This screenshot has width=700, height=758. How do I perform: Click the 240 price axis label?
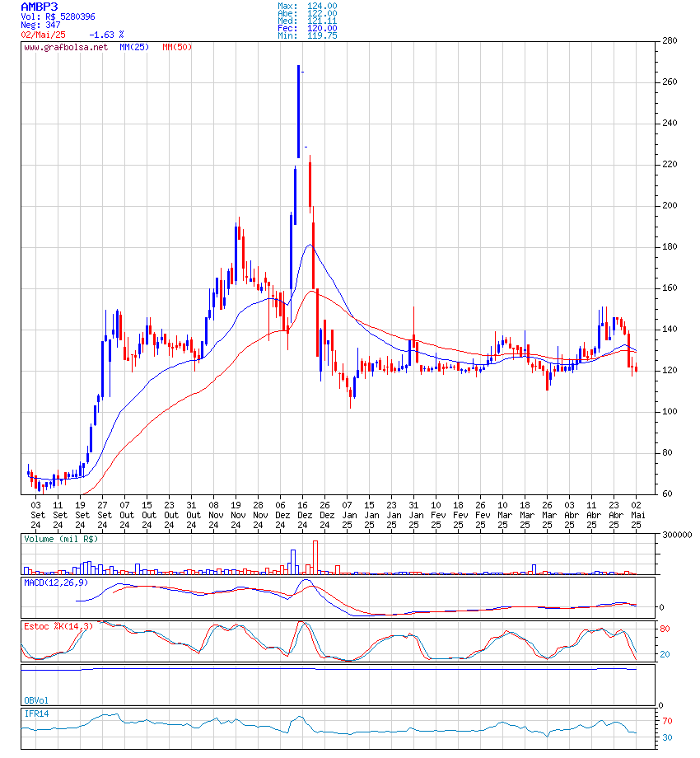(x=670, y=124)
